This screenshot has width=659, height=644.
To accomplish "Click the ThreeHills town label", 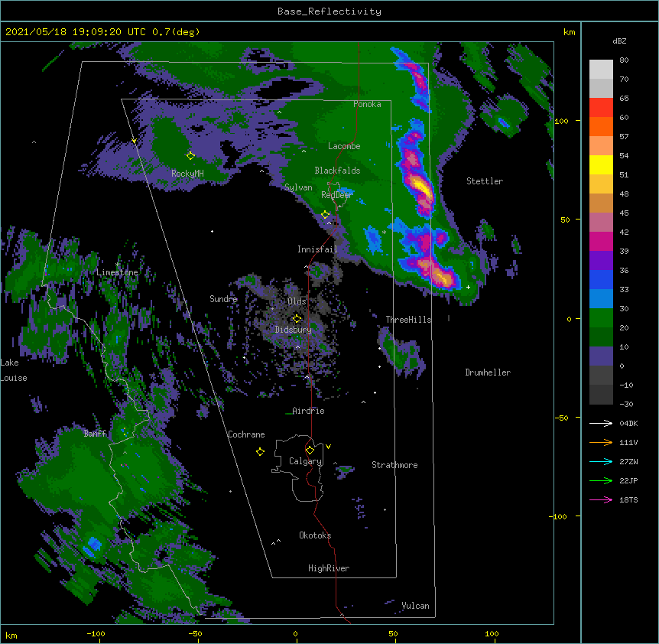I will pos(409,320).
